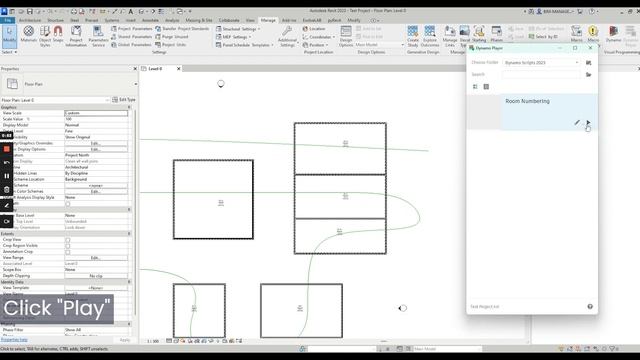Toggle the Crop Region Visible checkbox
Viewport: 640px width, 360px height.
[x=68, y=246]
